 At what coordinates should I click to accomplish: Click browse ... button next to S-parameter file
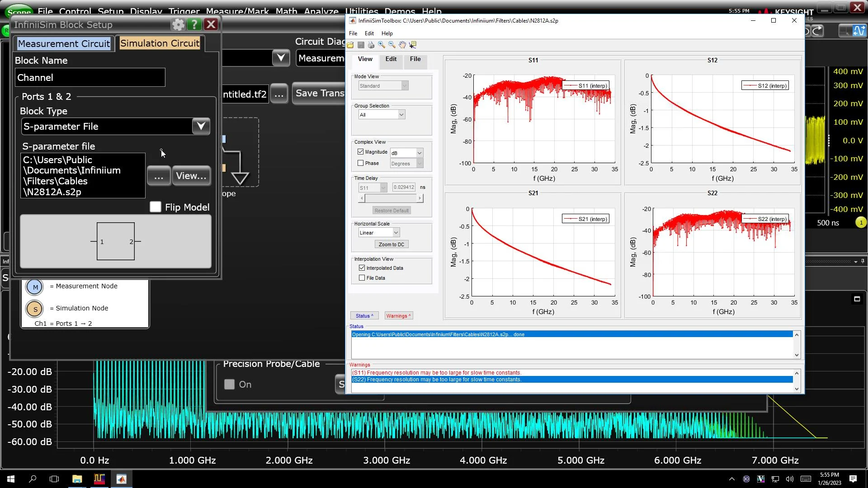(159, 176)
